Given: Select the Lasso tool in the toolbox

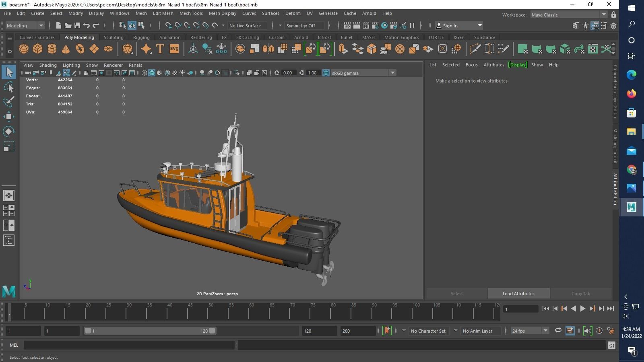Looking at the screenshot, I should pos(9,87).
